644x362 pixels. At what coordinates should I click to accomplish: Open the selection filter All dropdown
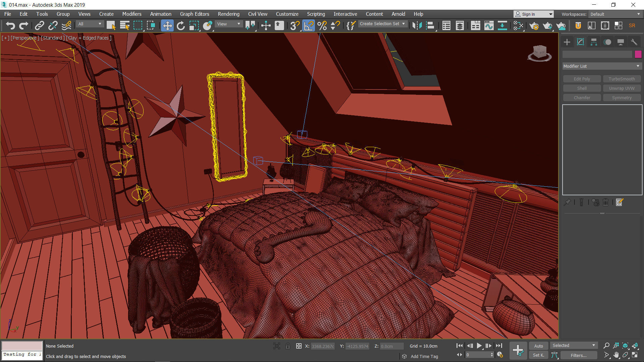(90, 24)
